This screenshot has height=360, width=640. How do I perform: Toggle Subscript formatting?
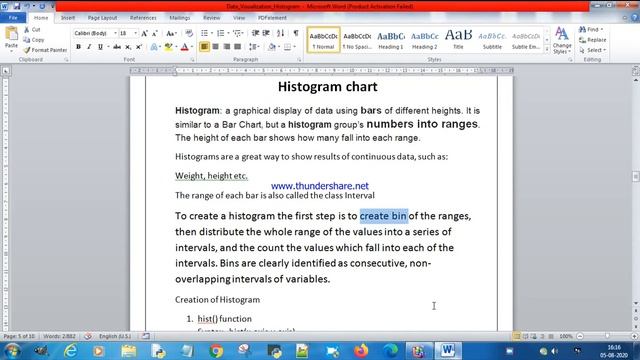pyautogui.click(x=128, y=47)
